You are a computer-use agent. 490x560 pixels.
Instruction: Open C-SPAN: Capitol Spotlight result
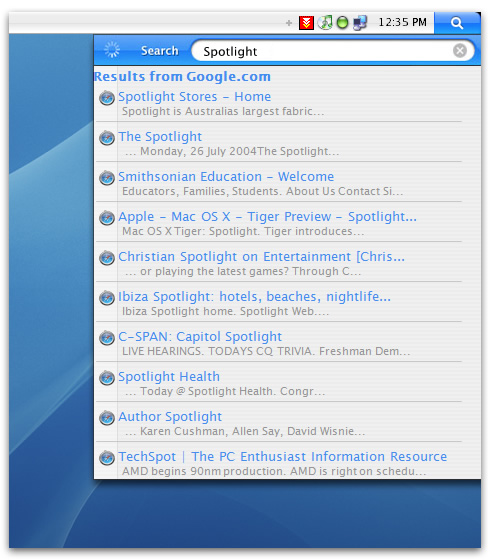point(200,337)
